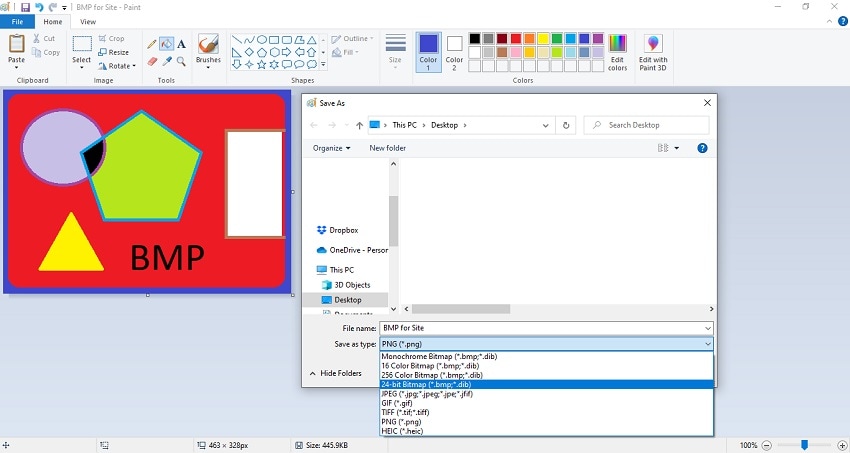Screen dimensions: 850x453
Task: Click the Undo icon in quick access toolbar
Action: click(39, 8)
